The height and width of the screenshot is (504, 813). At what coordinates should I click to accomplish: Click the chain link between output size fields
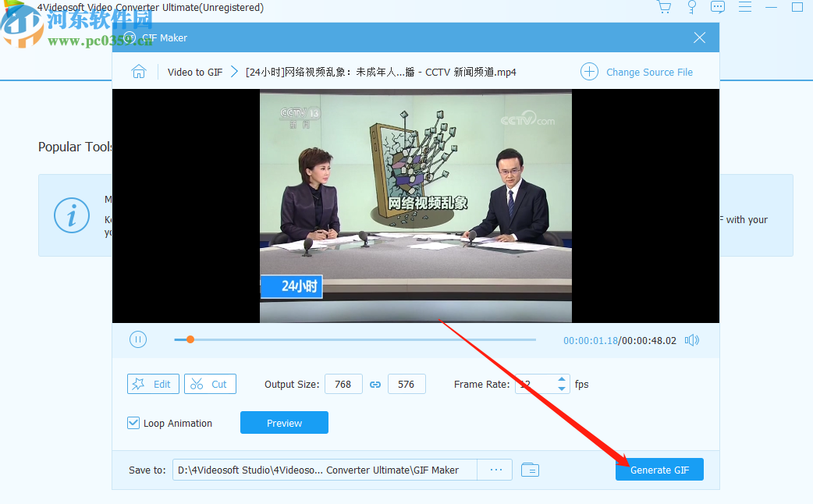(375, 384)
